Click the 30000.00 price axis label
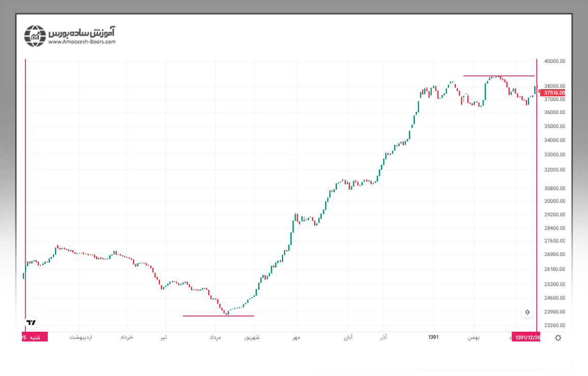588x376 pixels. pyautogui.click(x=555, y=201)
